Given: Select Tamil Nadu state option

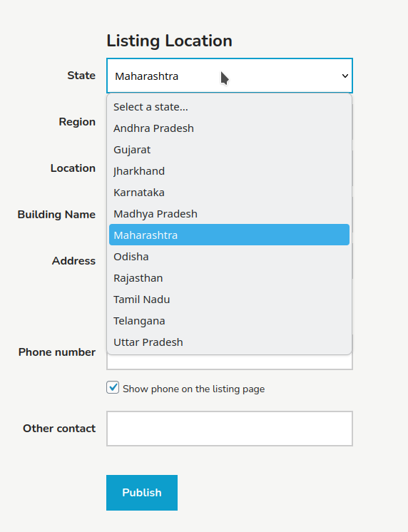Looking at the screenshot, I should [x=229, y=300].
